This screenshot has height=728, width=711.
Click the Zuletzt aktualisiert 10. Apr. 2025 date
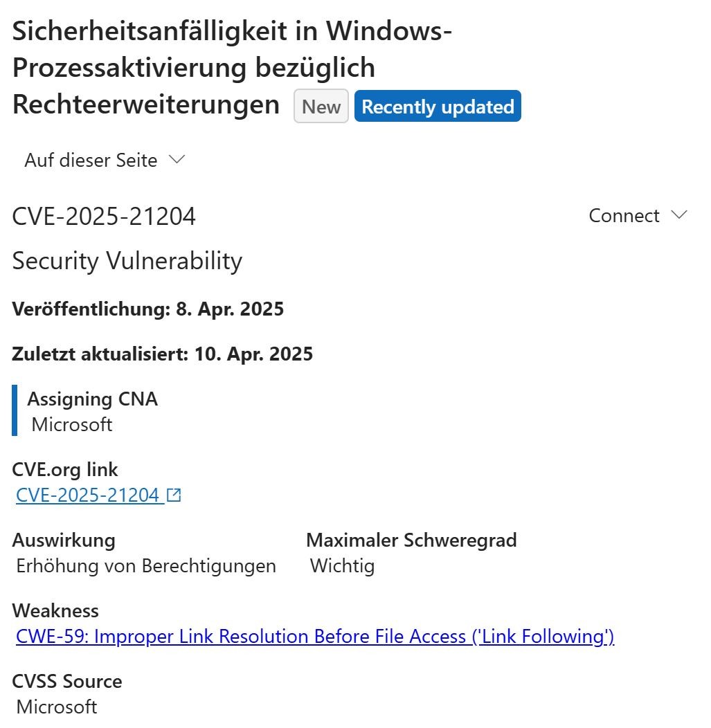pos(162,354)
